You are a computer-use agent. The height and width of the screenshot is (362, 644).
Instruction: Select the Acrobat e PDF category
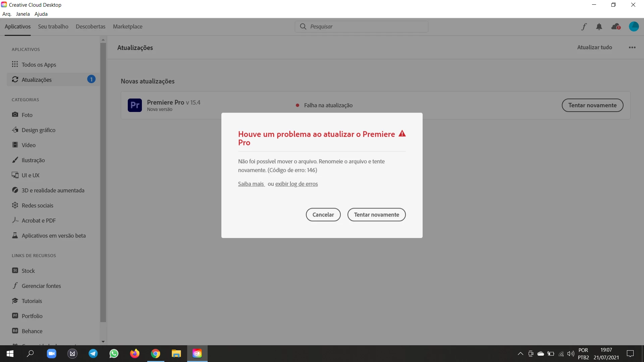39,221
